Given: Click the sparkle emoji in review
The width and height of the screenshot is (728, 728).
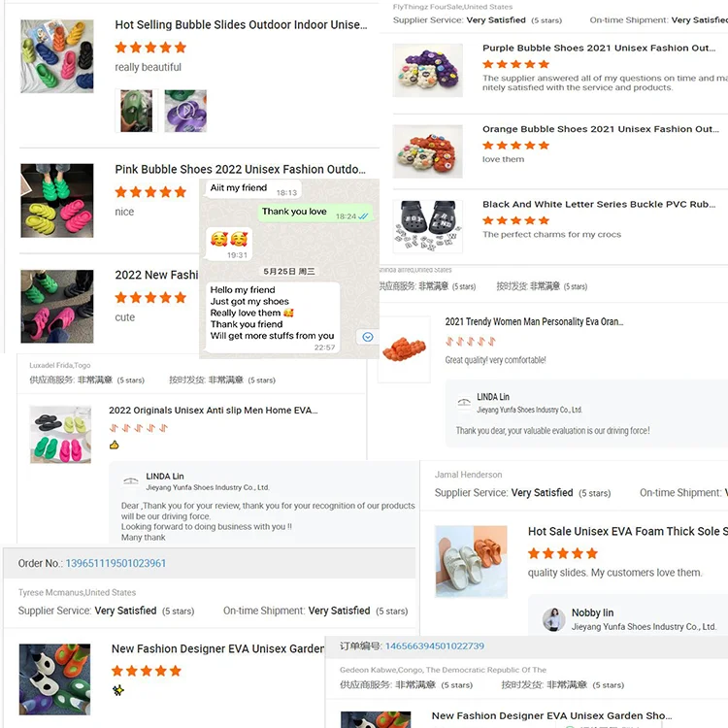Looking at the screenshot, I should (x=117, y=690).
